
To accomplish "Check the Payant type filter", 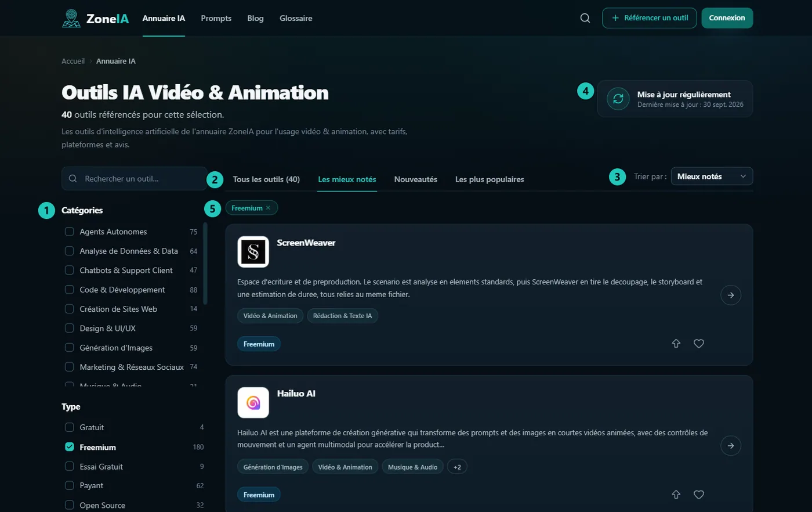I will point(70,485).
